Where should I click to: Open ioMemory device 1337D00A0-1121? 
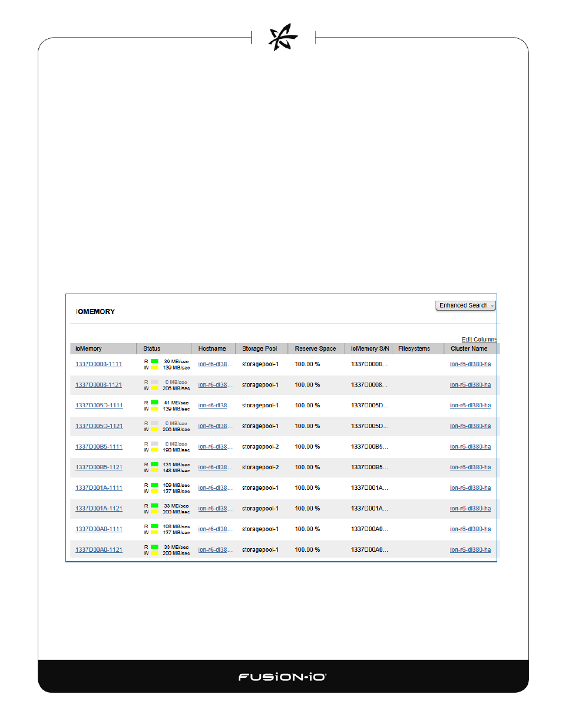tap(99, 550)
